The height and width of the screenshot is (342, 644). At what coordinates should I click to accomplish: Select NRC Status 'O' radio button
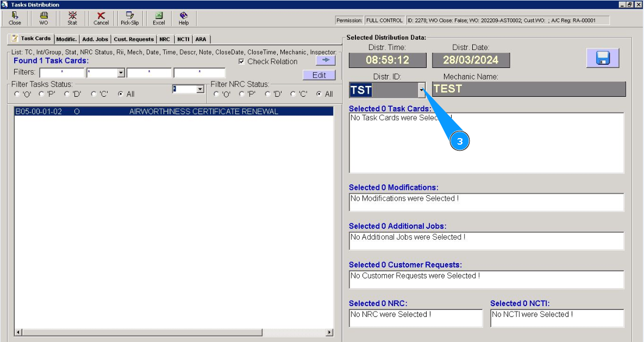click(216, 94)
